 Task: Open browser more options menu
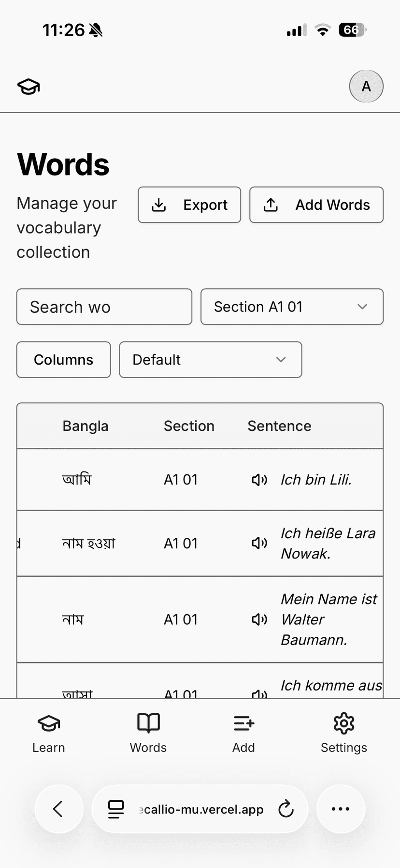tap(341, 809)
